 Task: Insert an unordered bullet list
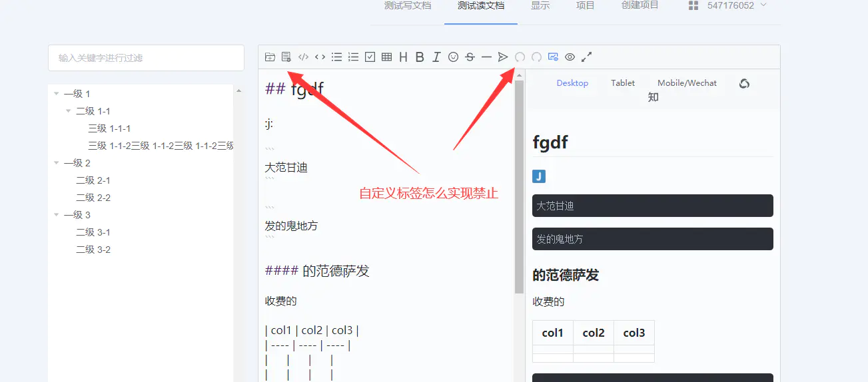coord(336,57)
